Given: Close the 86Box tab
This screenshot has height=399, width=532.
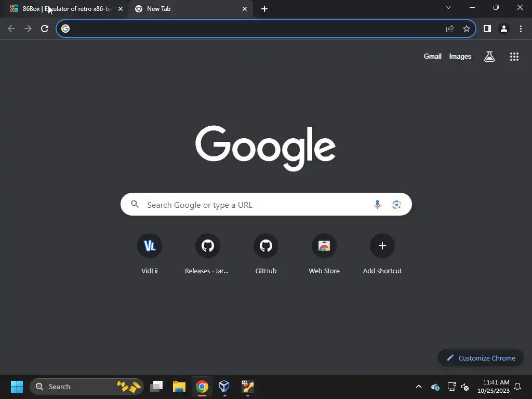Looking at the screenshot, I should pos(121,9).
